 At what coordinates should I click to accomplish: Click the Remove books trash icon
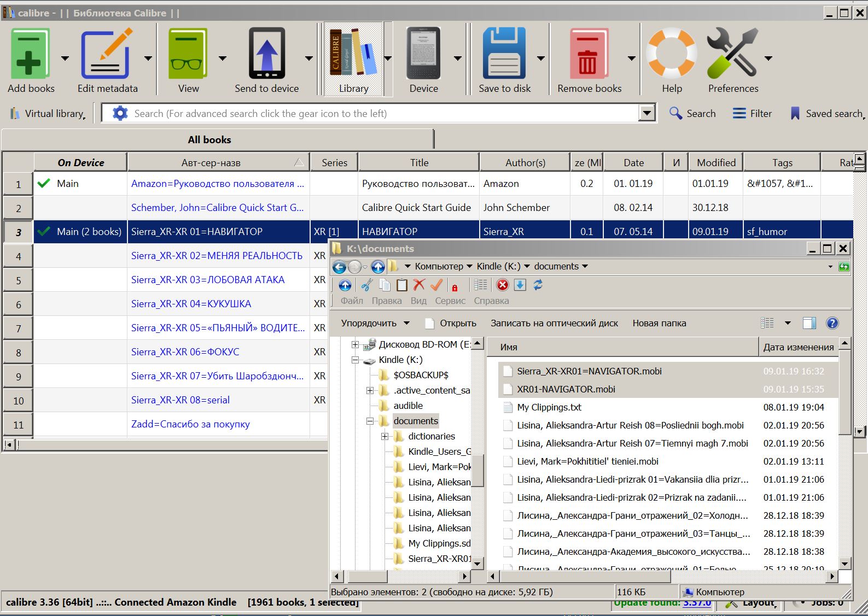pyautogui.click(x=589, y=54)
